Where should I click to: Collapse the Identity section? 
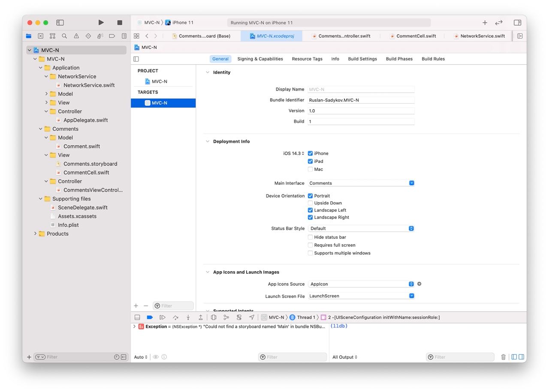click(x=208, y=72)
